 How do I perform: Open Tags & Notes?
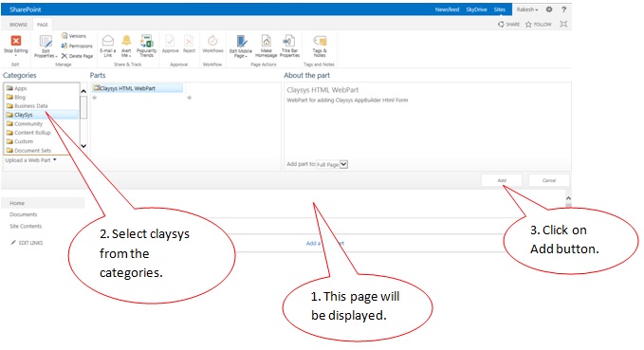tap(320, 46)
